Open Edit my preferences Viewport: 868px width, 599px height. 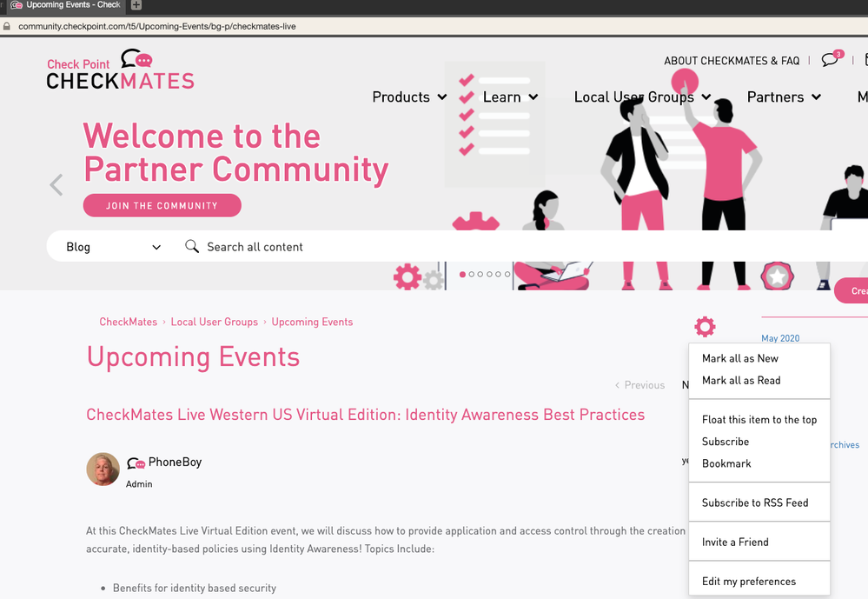[749, 582]
